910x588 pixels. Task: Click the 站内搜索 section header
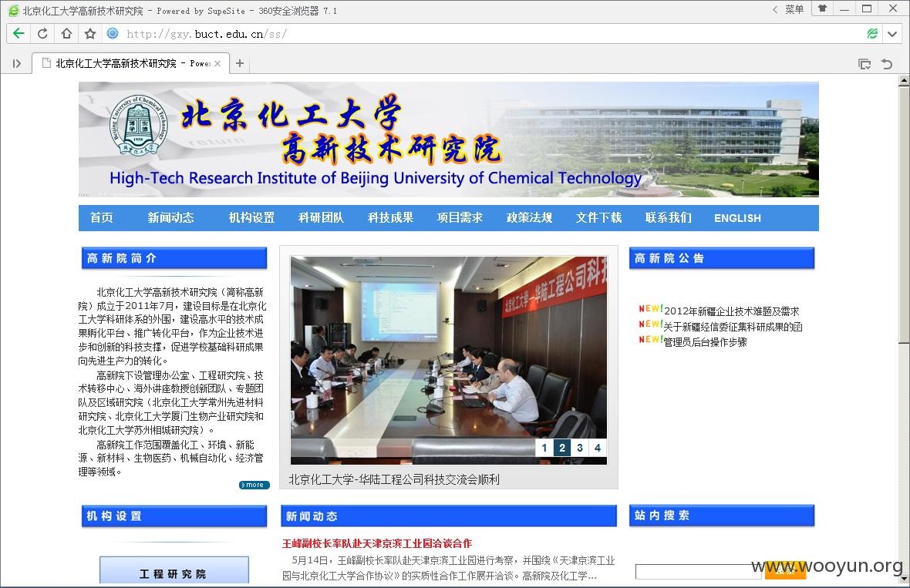click(721, 516)
